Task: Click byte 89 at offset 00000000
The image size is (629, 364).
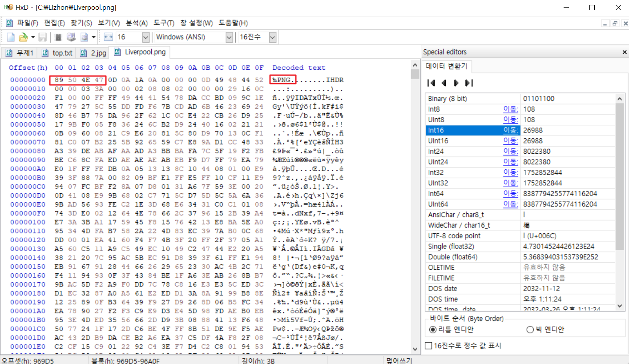Action: [x=59, y=80]
